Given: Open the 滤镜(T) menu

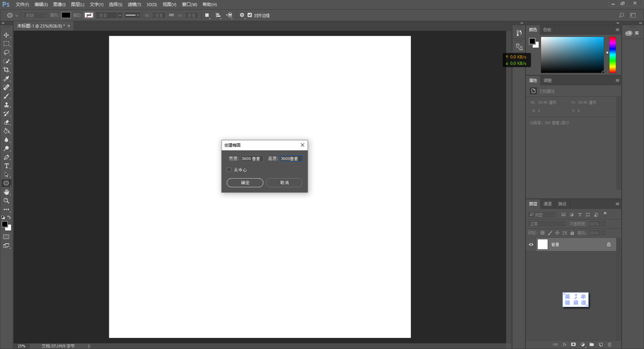Looking at the screenshot, I should [134, 5].
